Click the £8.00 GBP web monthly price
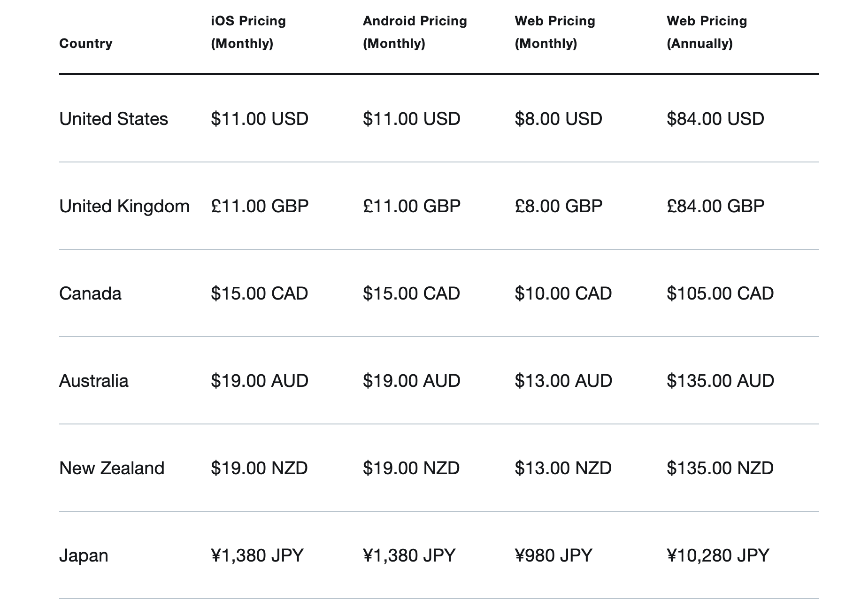Viewport: 861px width, 616px height. click(558, 206)
